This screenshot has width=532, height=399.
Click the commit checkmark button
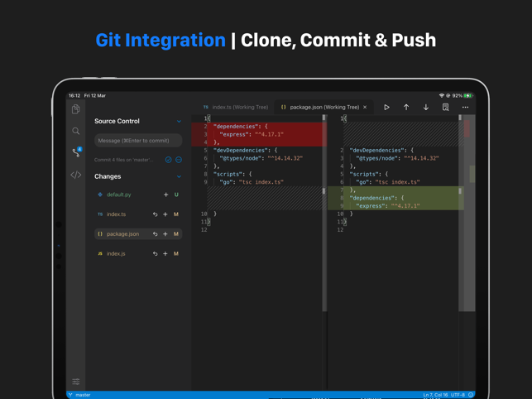[168, 160]
